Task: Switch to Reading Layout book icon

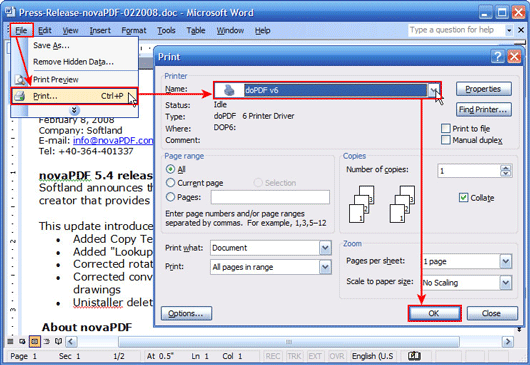Action: [x=58, y=341]
